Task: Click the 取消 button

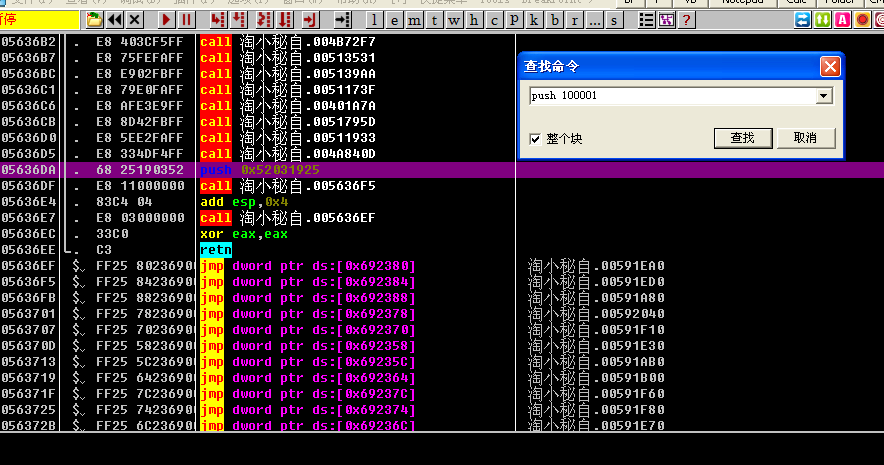Action: (806, 138)
